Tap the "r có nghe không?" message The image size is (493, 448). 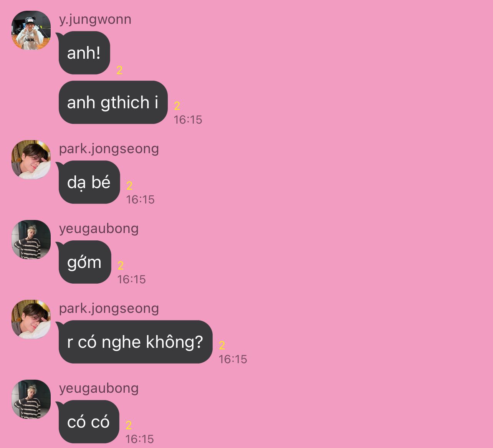coord(136,342)
